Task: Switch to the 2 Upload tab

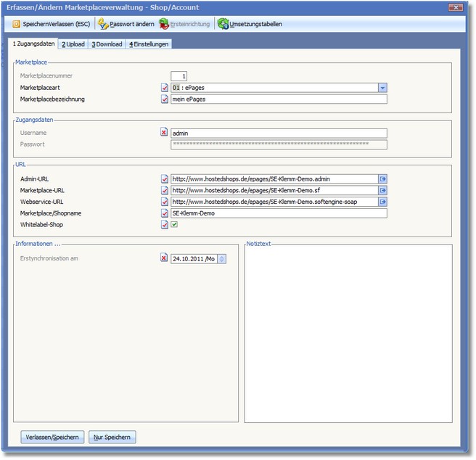Action: pos(73,44)
